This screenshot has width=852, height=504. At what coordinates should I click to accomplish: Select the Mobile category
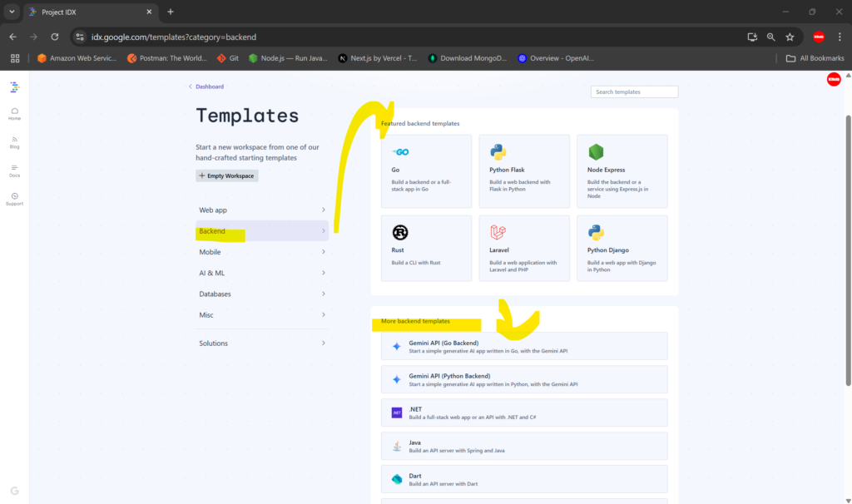coord(262,251)
